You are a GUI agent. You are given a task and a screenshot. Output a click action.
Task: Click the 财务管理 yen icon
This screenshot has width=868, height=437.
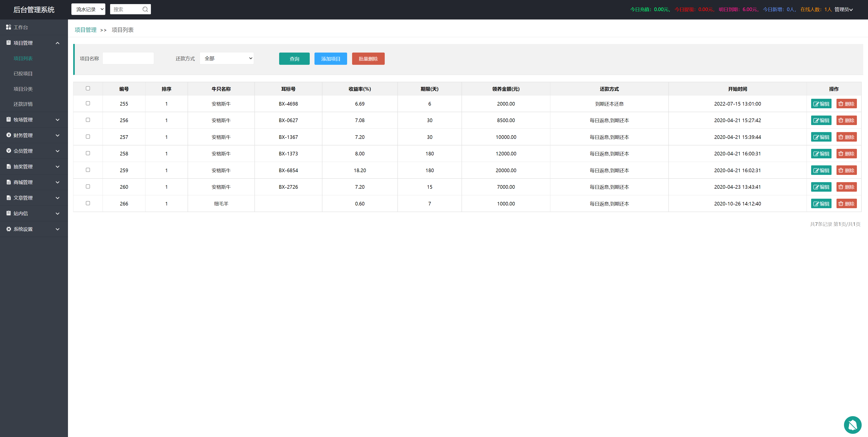tap(8, 135)
